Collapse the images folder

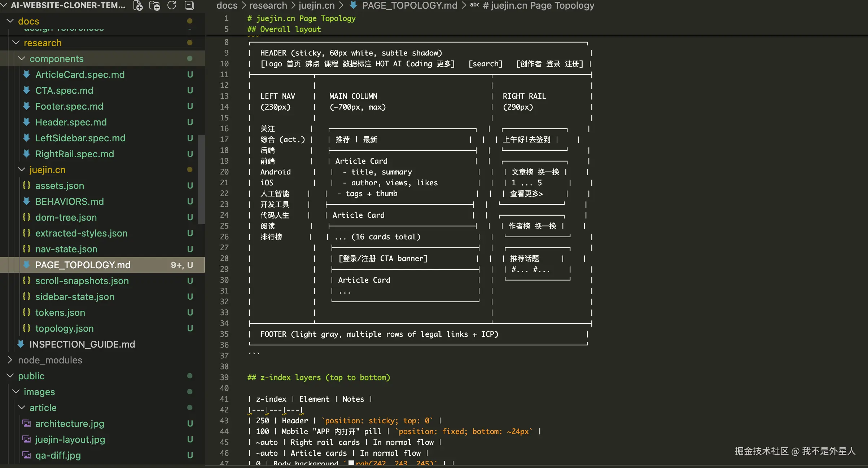16,392
